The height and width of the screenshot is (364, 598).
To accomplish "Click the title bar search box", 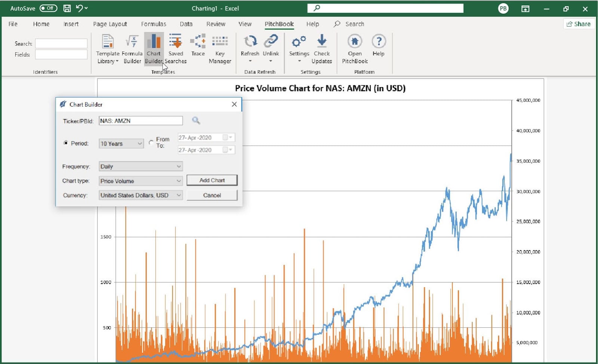I will [x=385, y=8].
